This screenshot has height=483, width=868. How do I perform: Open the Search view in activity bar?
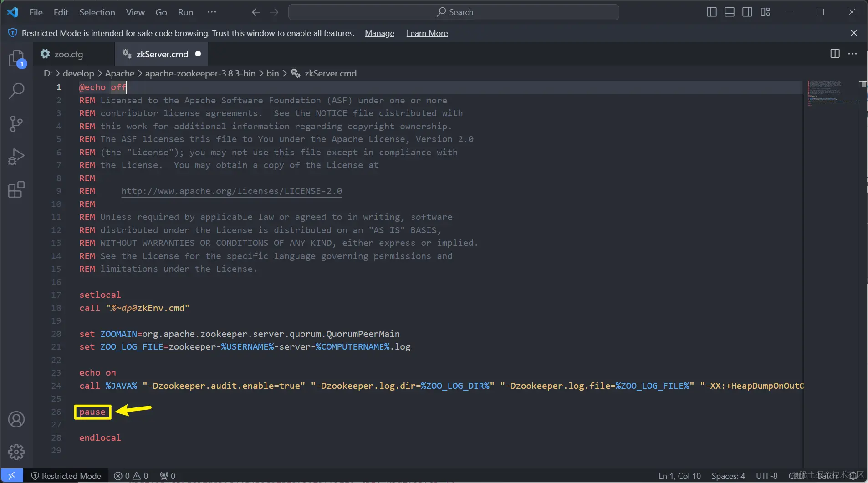(x=16, y=91)
